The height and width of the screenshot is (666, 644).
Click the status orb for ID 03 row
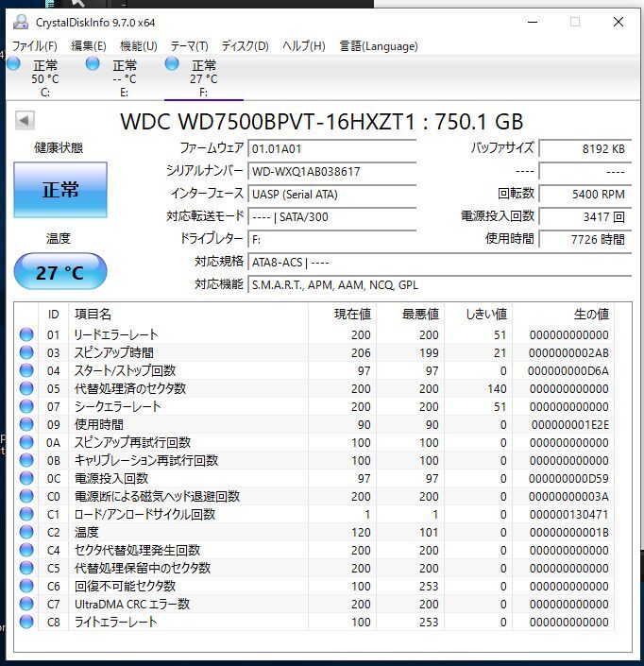pyautogui.click(x=26, y=352)
